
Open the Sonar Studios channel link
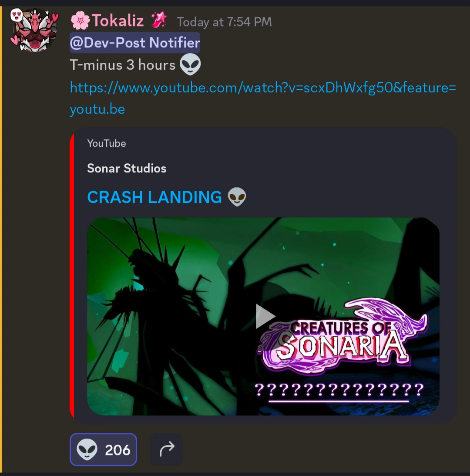(127, 168)
